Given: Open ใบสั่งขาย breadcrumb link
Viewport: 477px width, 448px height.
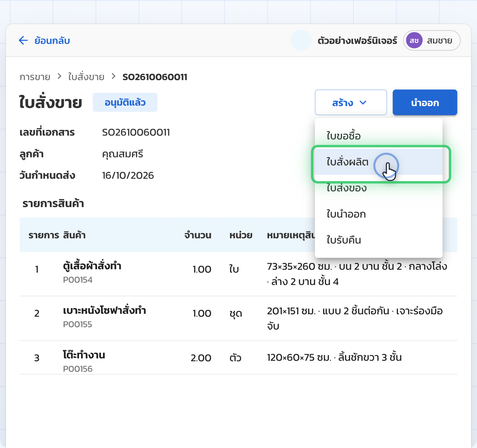Looking at the screenshot, I should (86, 77).
